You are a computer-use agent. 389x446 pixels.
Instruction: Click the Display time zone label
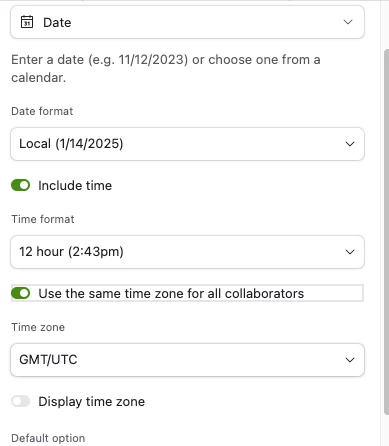click(92, 402)
